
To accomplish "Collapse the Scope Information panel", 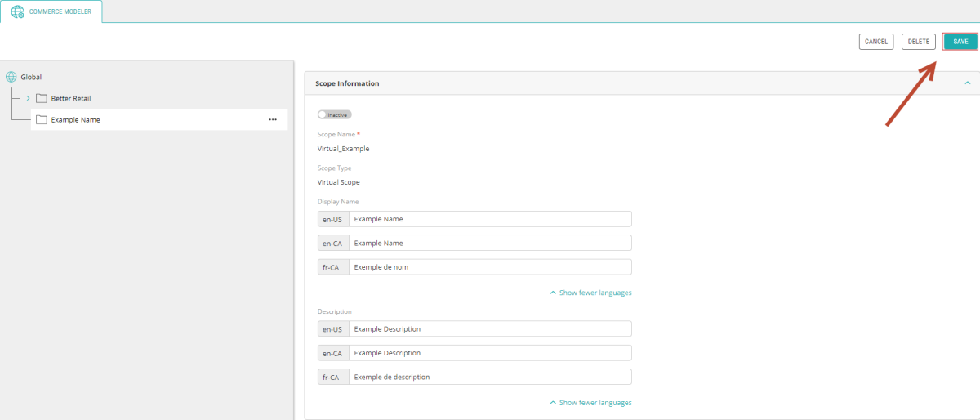I will click(x=968, y=83).
